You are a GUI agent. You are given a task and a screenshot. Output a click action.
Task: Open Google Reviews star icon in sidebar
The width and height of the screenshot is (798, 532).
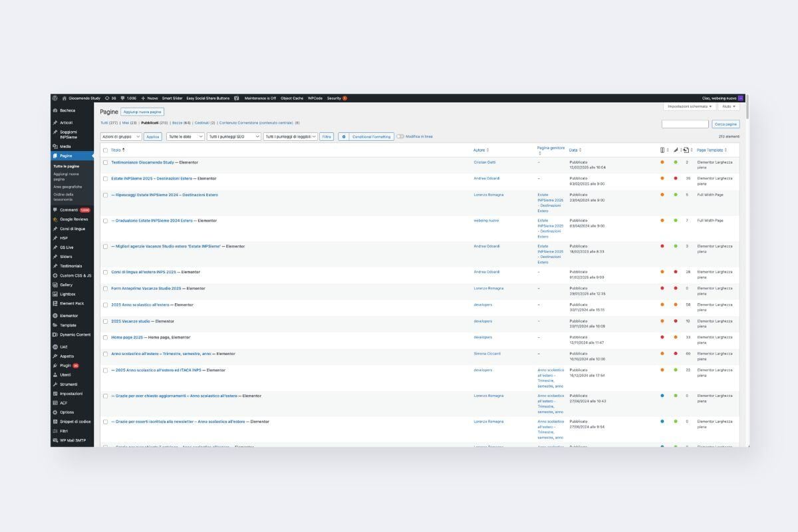click(x=55, y=219)
